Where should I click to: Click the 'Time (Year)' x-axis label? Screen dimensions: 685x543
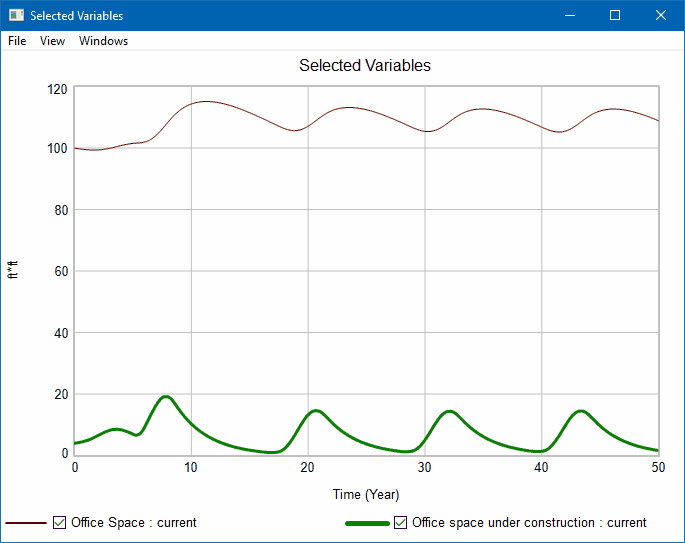(366, 494)
